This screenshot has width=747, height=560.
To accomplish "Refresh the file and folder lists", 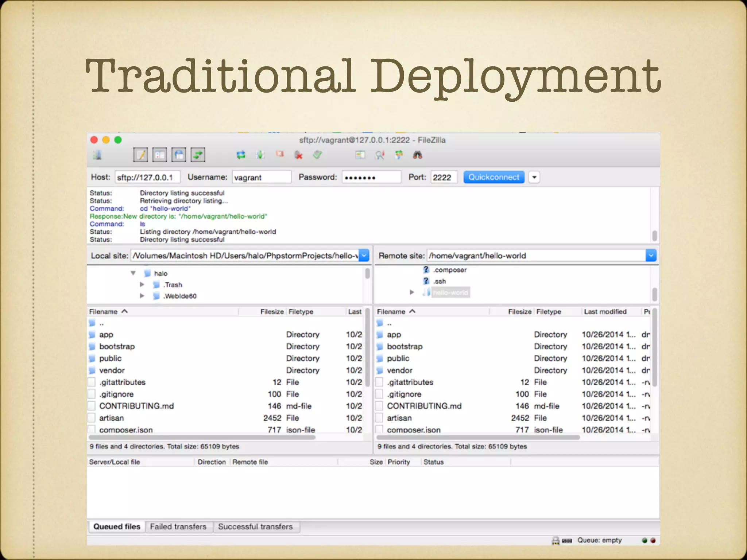I will click(x=241, y=155).
